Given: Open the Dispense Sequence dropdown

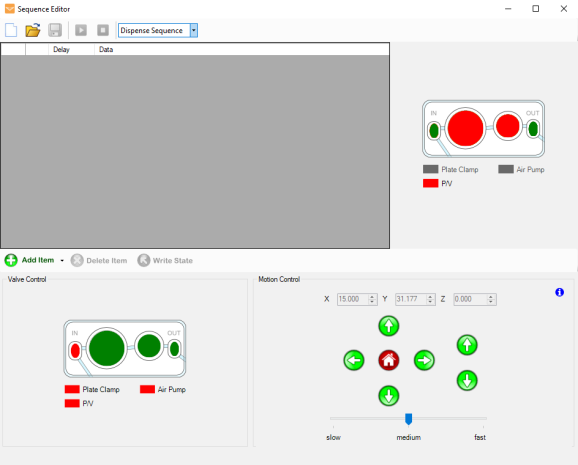Looking at the screenshot, I should (x=194, y=30).
